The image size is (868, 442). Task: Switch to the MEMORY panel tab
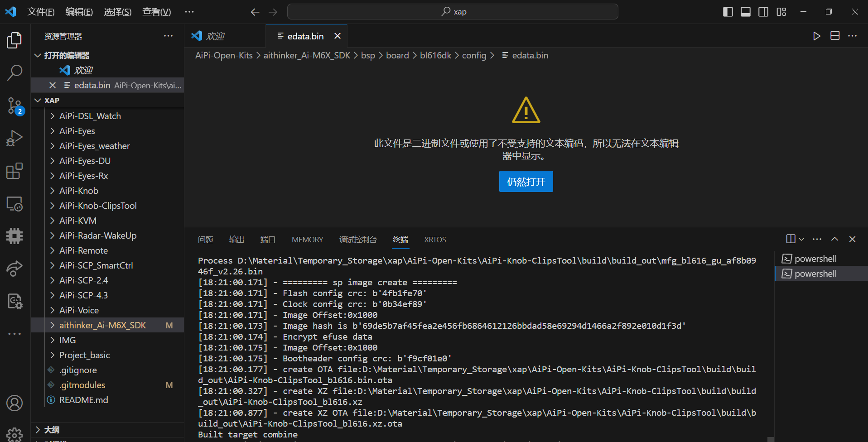[308, 240]
